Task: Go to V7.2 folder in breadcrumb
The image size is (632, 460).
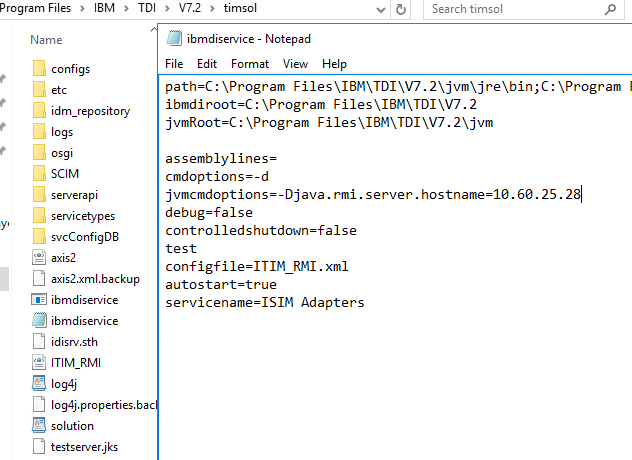Action: pyautogui.click(x=190, y=8)
